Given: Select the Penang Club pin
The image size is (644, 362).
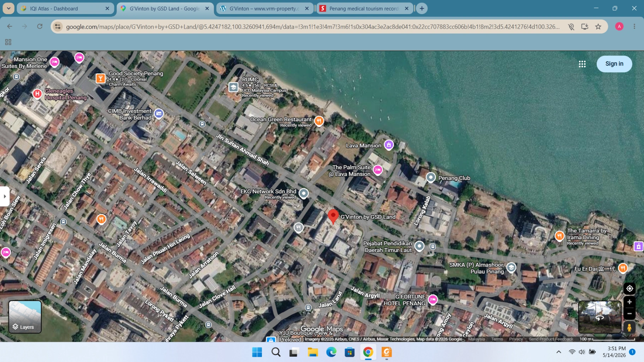Looking at the screenshot, I should point(431,177).
